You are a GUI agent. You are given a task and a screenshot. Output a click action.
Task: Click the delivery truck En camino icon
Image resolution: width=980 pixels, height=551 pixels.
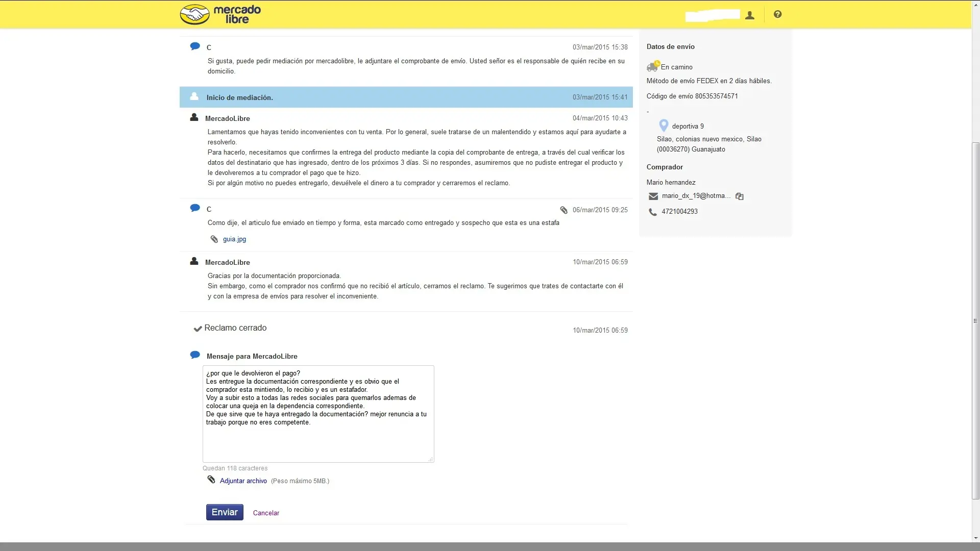(653, 66)
